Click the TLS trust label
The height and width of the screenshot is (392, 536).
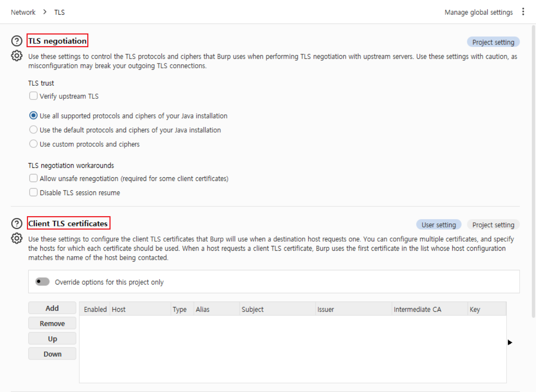coord(41,83)
